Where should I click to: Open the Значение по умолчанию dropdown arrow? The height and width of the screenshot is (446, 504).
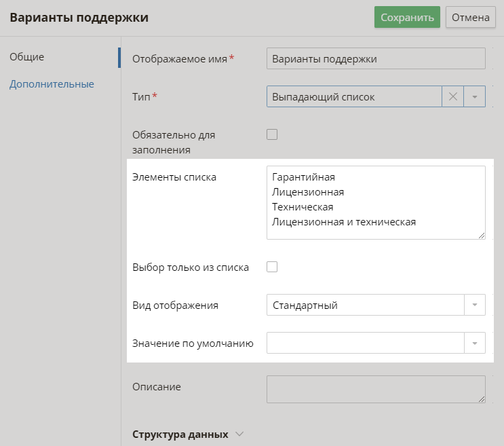[474, 343]
